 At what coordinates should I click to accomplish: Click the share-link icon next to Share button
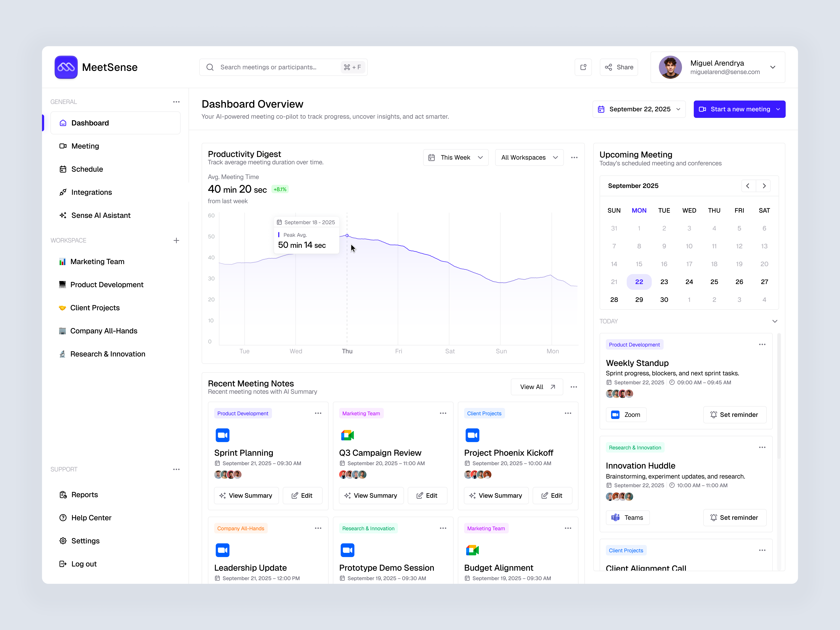click(x=583, y=67)
